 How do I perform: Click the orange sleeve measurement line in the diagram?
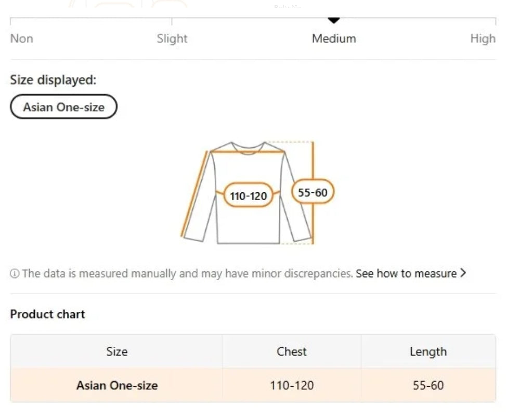pyautogui.click(x=194, y=193)
